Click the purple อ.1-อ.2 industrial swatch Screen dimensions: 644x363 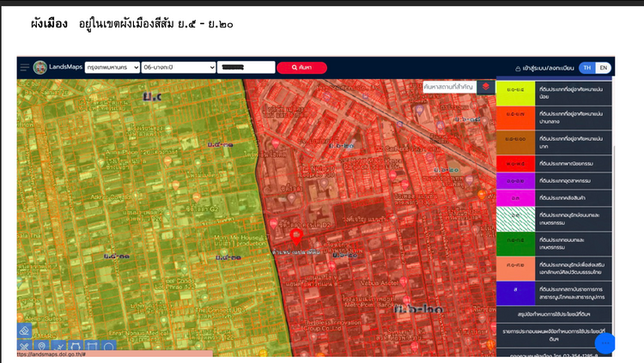pos(515,181)
